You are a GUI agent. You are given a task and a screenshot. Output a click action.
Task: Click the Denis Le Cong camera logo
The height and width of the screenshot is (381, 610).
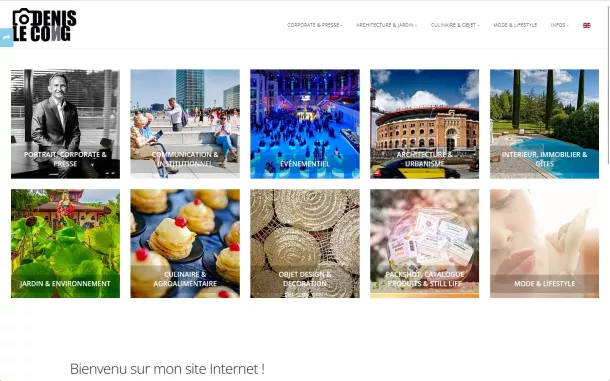click(44, 25)
